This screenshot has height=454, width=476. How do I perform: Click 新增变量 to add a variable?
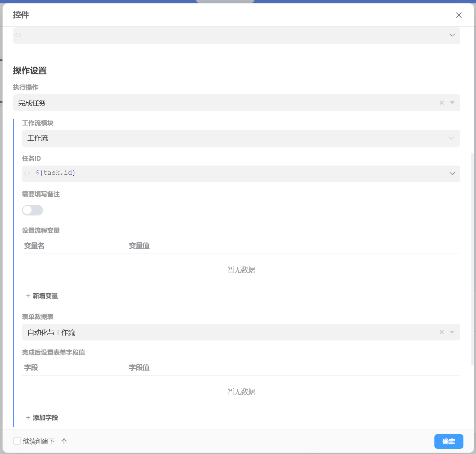coord(42,296)
